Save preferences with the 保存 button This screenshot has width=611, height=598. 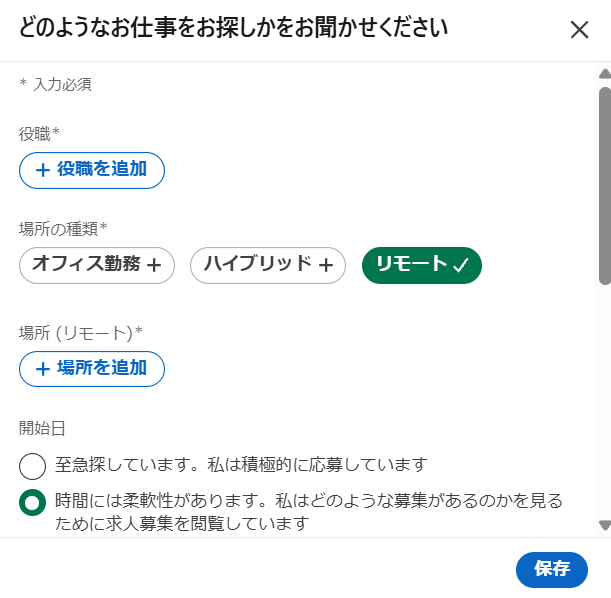point(552,569)
